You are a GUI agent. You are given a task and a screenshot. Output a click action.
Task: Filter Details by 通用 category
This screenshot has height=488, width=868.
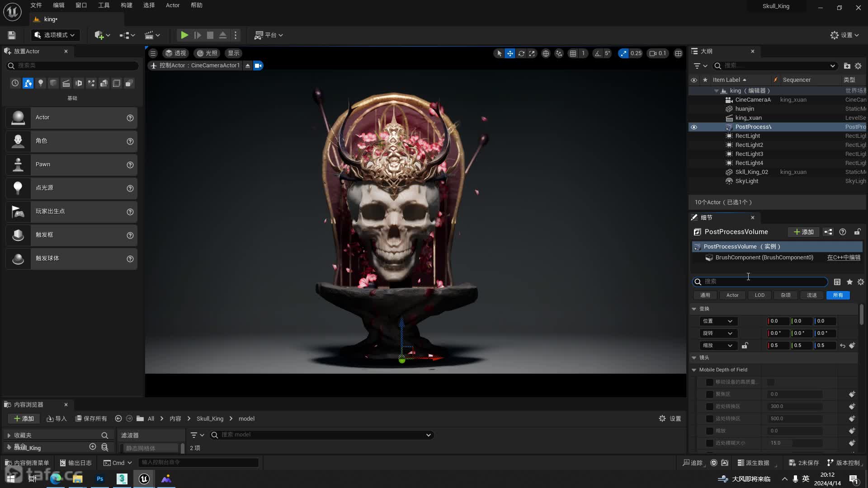point(705,296)
